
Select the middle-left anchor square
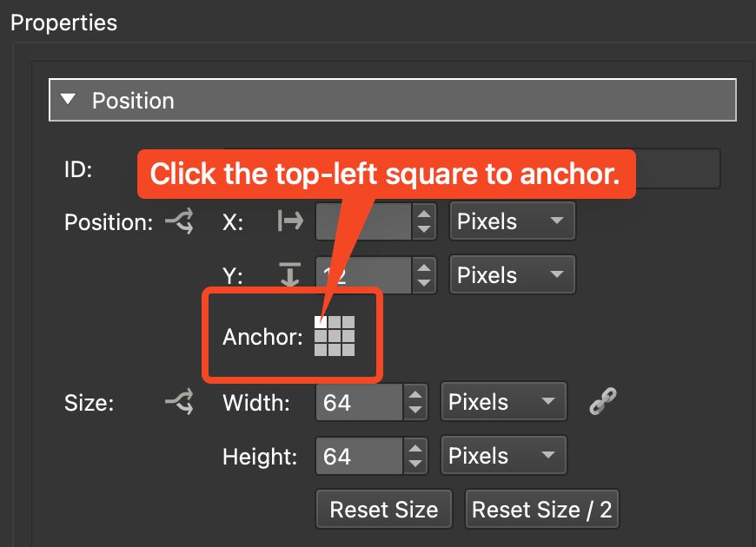(321, 336)
